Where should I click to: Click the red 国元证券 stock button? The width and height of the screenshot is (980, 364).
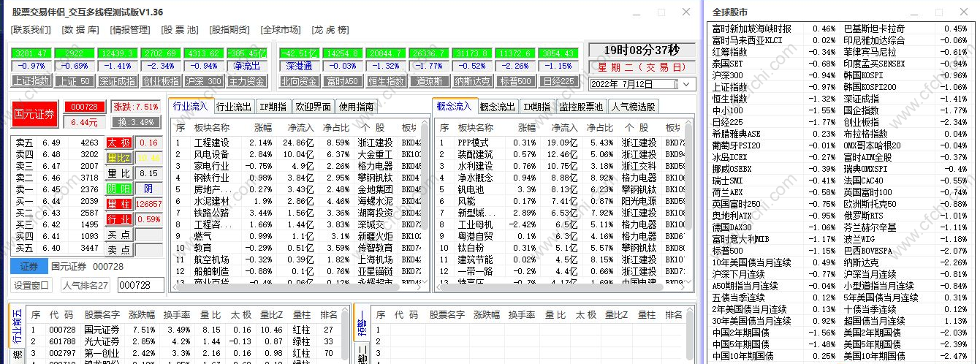point(34,114)
